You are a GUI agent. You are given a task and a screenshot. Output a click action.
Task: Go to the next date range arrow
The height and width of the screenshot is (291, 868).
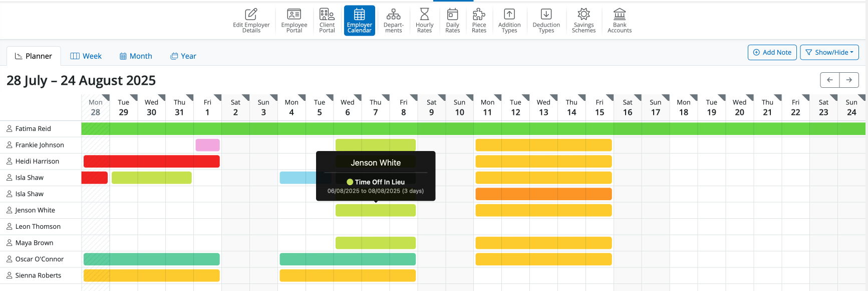(x=849, y=80)
